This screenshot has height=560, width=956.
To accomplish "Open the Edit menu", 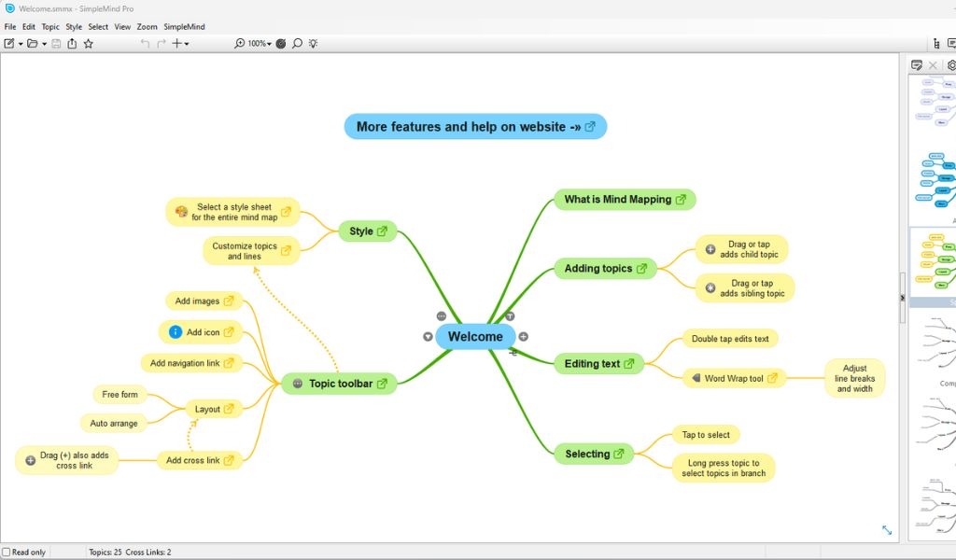I will tap(29, 27).
